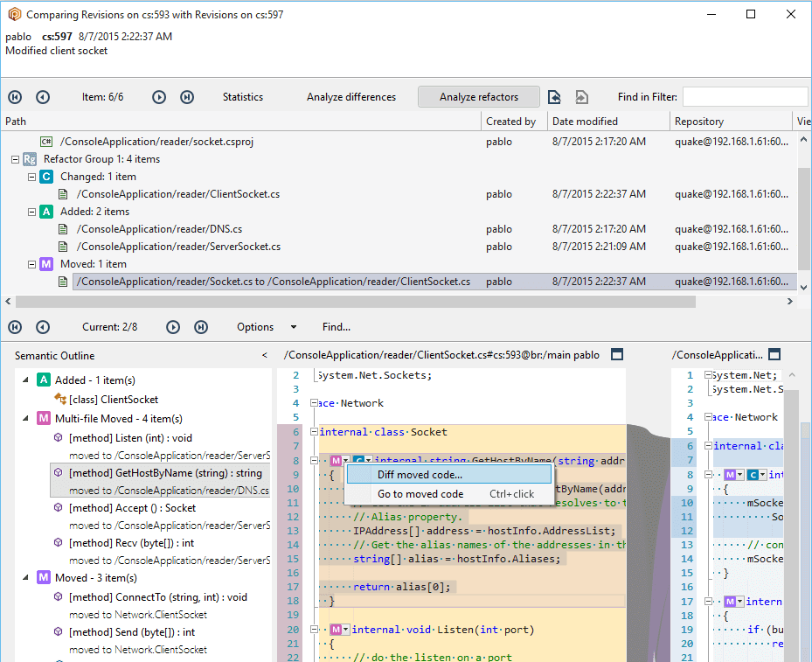
Task: Click the purple M Moved icon in file tree
Action: pos(46,264)
